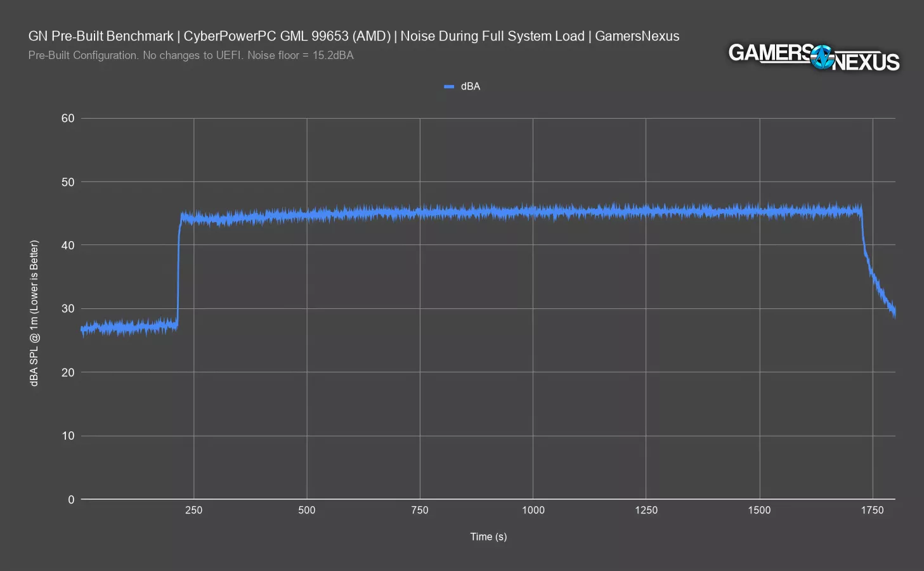924x571 pixels.
Task: Click the subtitle about Noise floor = 15.2dBA
Action: pos(191,55)
